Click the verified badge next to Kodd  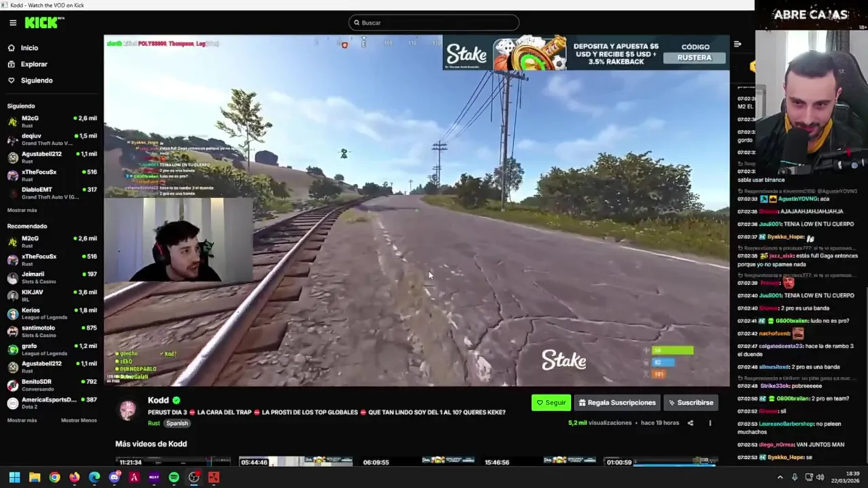(176, 400)
